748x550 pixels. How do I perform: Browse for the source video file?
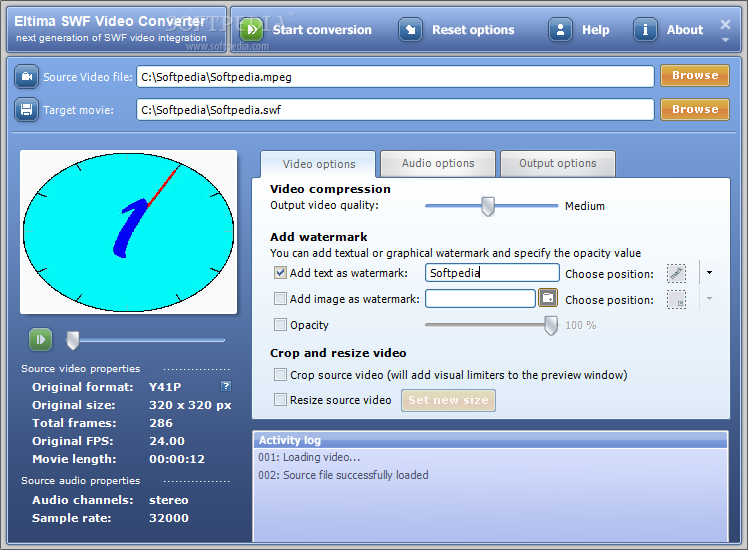(695, 75)
